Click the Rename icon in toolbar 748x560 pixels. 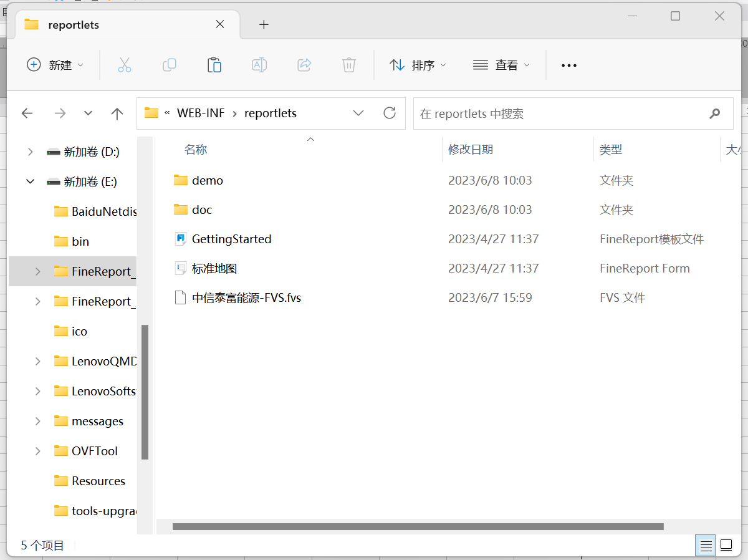[259, 65]
